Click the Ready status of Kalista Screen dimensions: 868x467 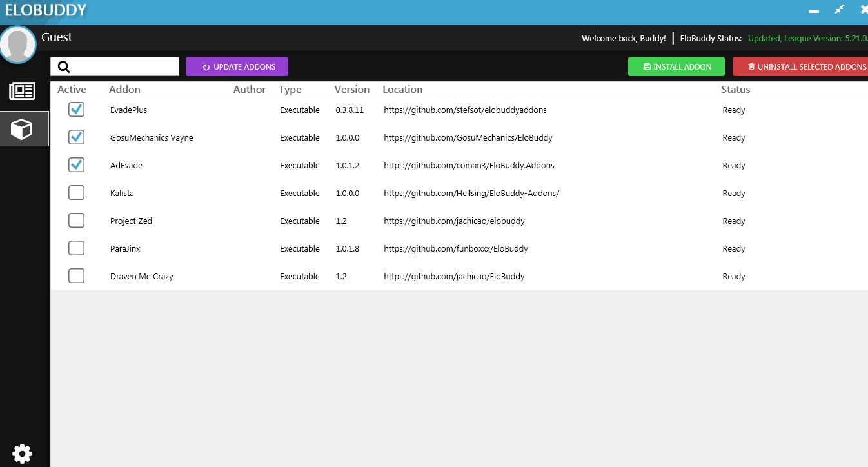(734, 194)
